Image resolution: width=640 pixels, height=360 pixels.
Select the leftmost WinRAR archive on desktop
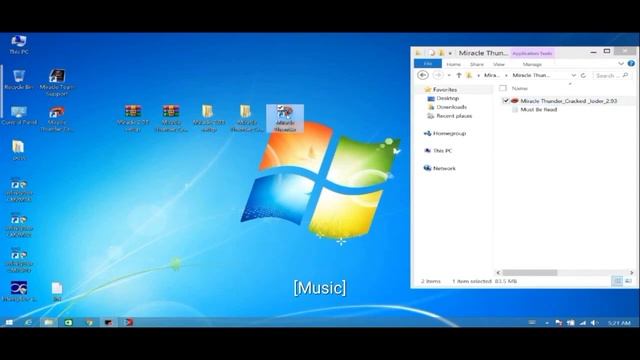133,118
